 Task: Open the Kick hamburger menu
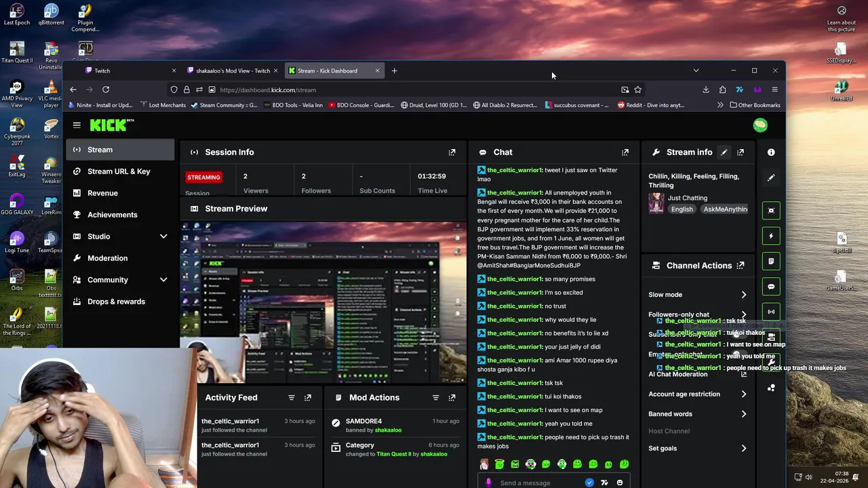click(x=77, y=125)
